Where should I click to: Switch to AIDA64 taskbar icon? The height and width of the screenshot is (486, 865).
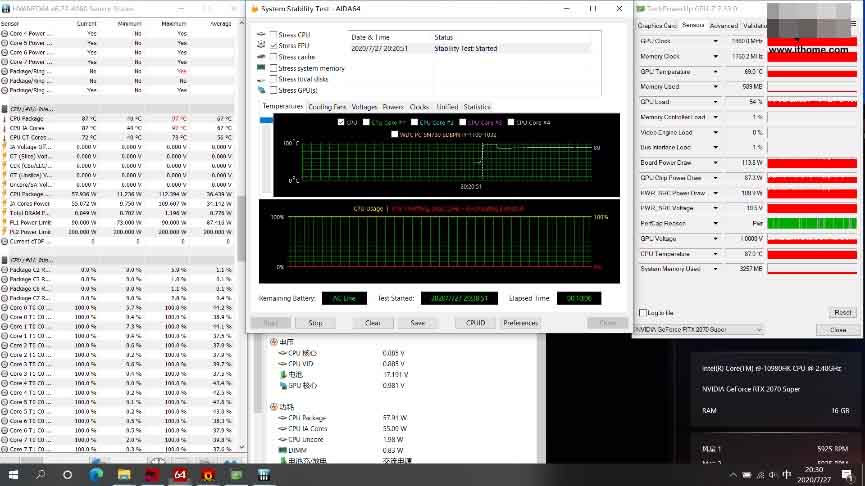[180, 474]
